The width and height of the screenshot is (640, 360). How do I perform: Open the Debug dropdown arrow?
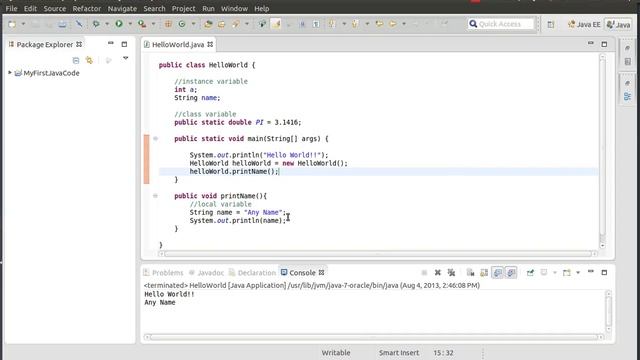click(107, 24)
